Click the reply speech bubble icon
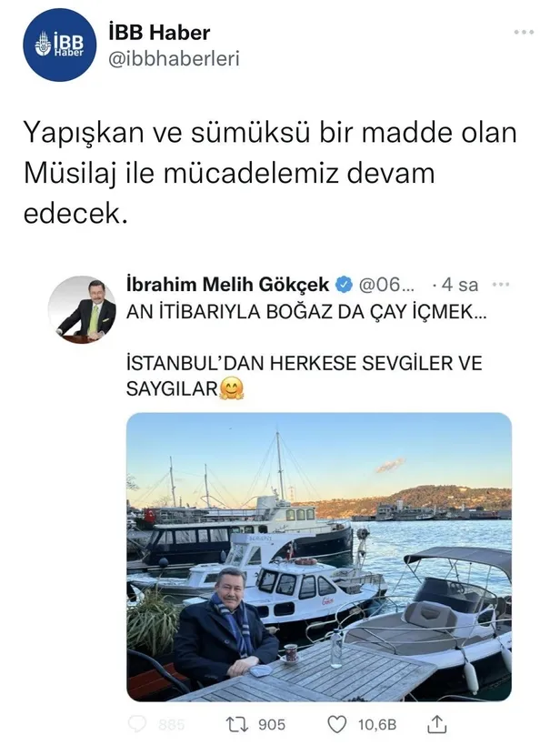Viewport: 560px width, 745px height. coord(137,724)
